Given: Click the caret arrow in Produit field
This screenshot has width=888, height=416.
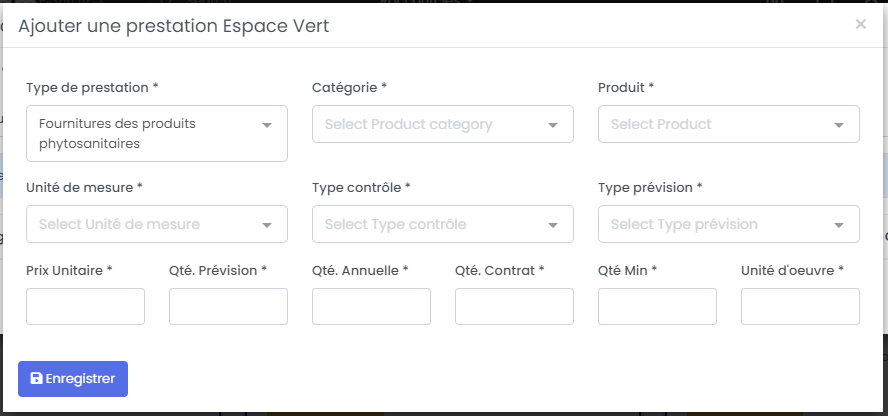Looking at the screenshot, I should tap(839, 125).
